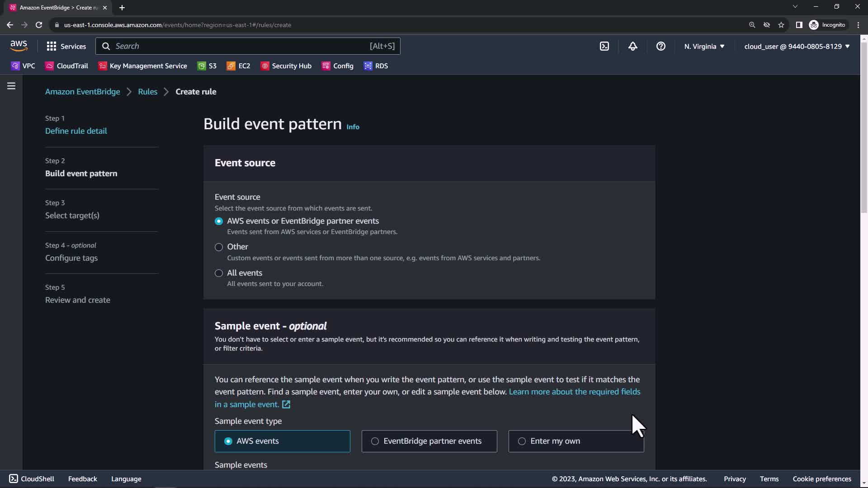The image size is (868, 488).
Task: Open the notifications bell icon
Action: click(632, 46)
